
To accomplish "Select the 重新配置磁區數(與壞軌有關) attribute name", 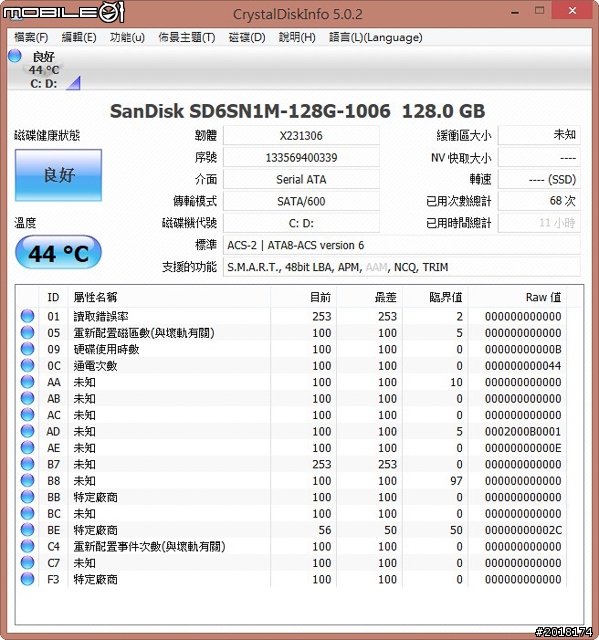I will tap(144, 333).
